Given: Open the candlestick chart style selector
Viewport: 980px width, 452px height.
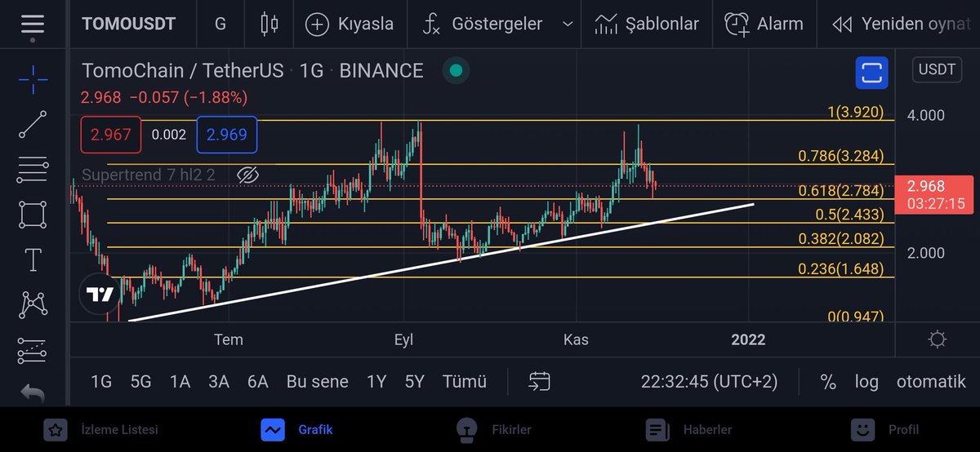Looking at the screenshot, I should 269,24.
